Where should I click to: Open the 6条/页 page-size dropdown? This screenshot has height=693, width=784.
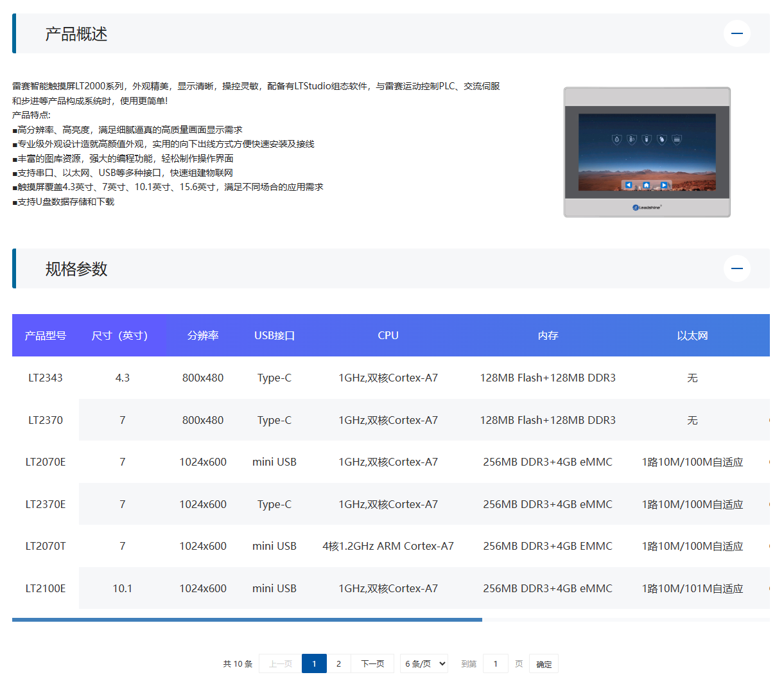point(424,663)
